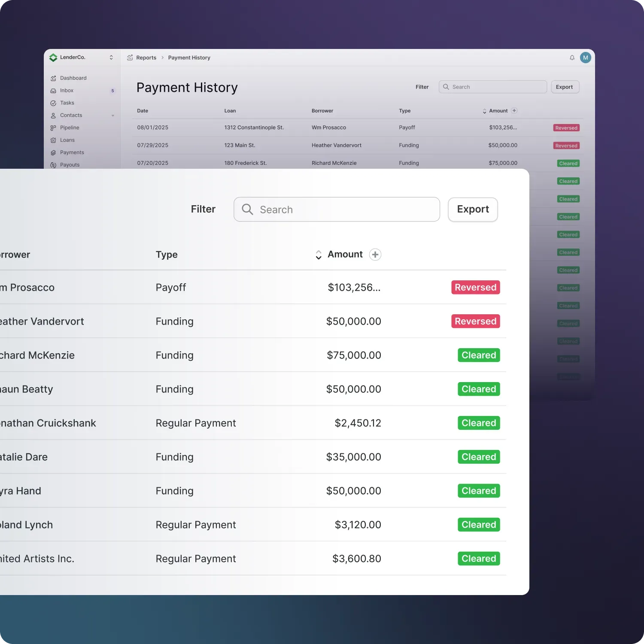The image size is (644, 644).
Task: Click the magnifier icon in large search box
Action: (247, 210)
